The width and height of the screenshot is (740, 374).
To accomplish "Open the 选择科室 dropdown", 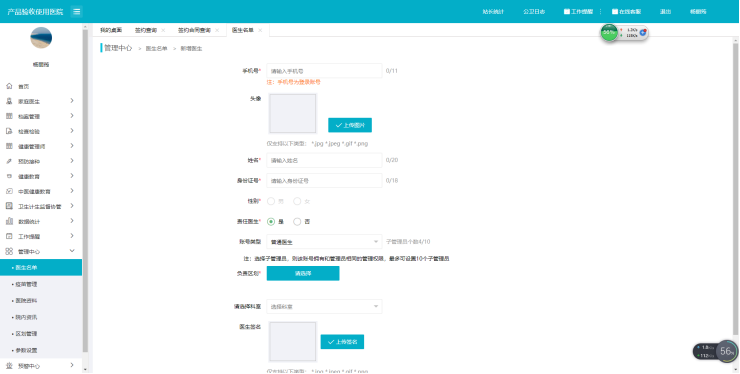I will (324, 306).
